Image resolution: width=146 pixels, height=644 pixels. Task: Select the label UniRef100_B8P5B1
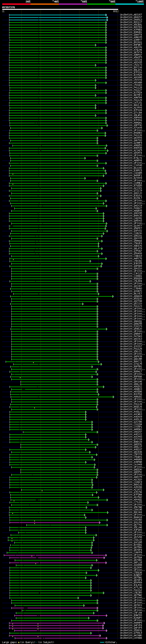coord(131,366)
